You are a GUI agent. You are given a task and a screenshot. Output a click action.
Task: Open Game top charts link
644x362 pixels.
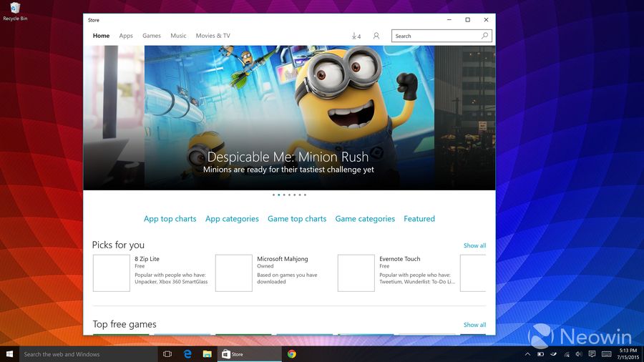click(x=297, y=219)
